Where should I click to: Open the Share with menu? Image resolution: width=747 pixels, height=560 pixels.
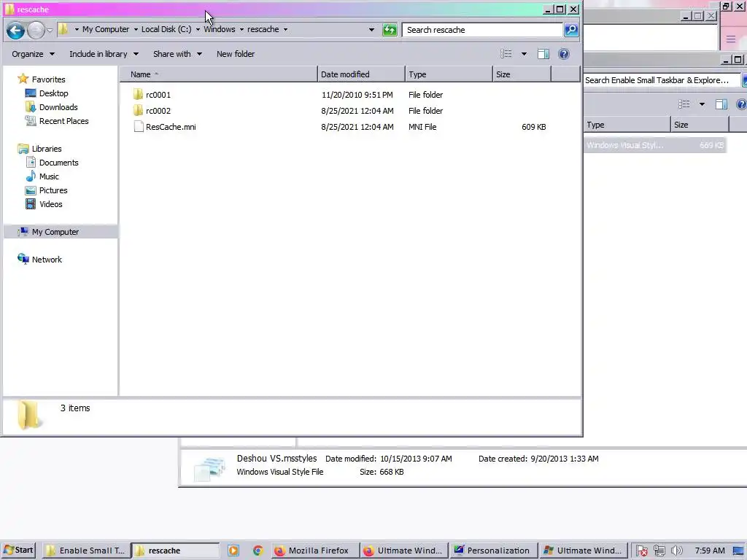[177, 54]
